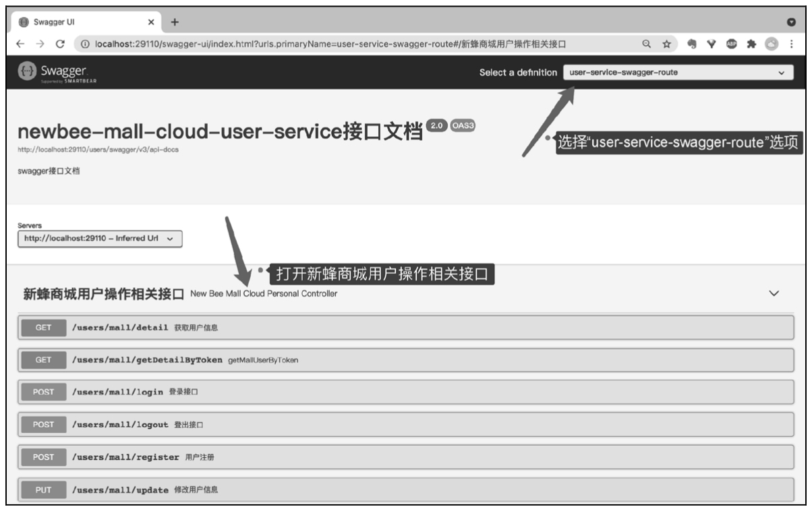Open the zoom magnifier in address bar
This screenshot has height=511, width=812.
[646, 44]
